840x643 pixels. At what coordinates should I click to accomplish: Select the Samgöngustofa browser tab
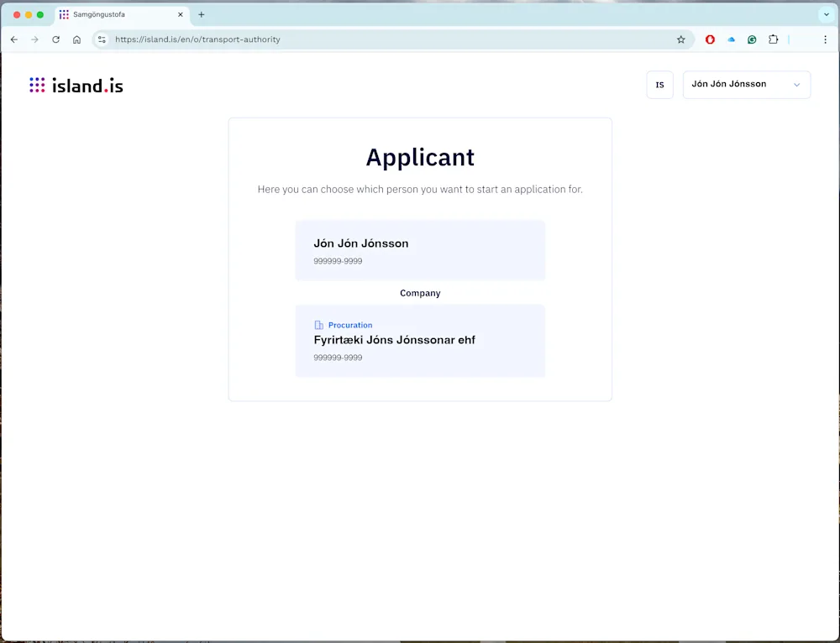coord(122,15)
